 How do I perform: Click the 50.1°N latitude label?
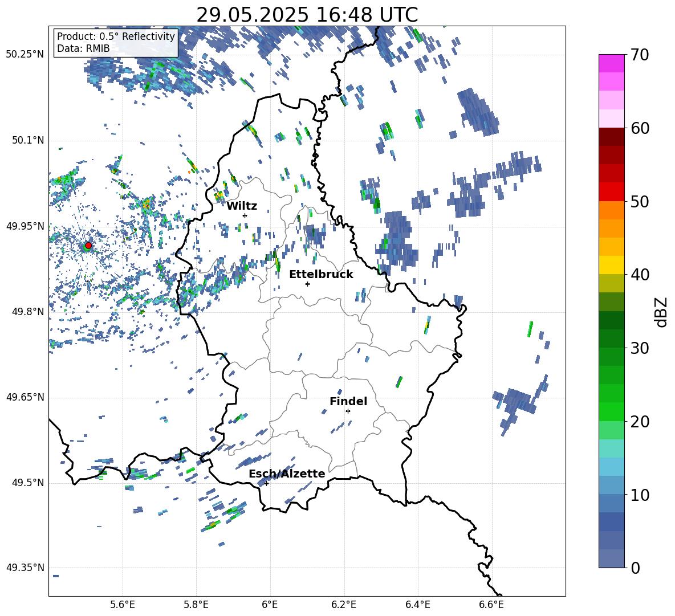(x=28, y=141)
